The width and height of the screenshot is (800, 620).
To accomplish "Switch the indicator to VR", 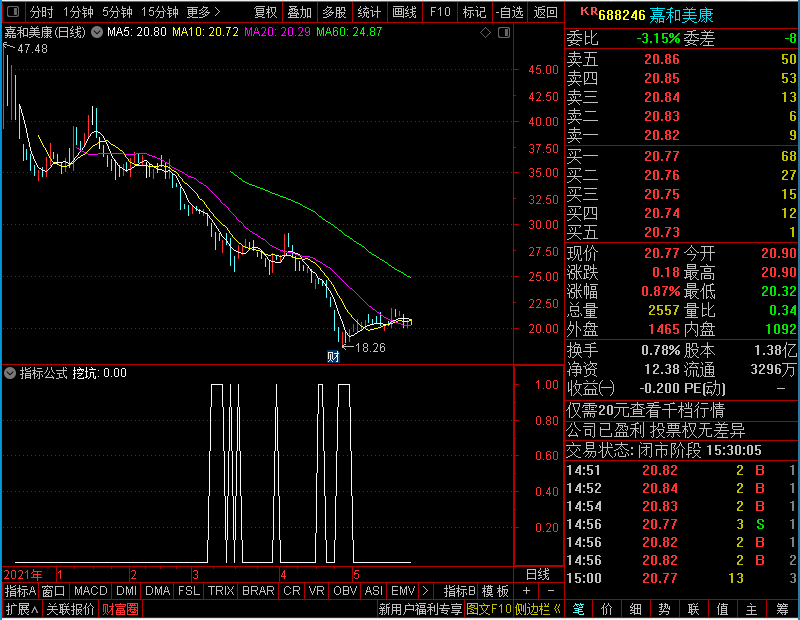I will 316,591.
